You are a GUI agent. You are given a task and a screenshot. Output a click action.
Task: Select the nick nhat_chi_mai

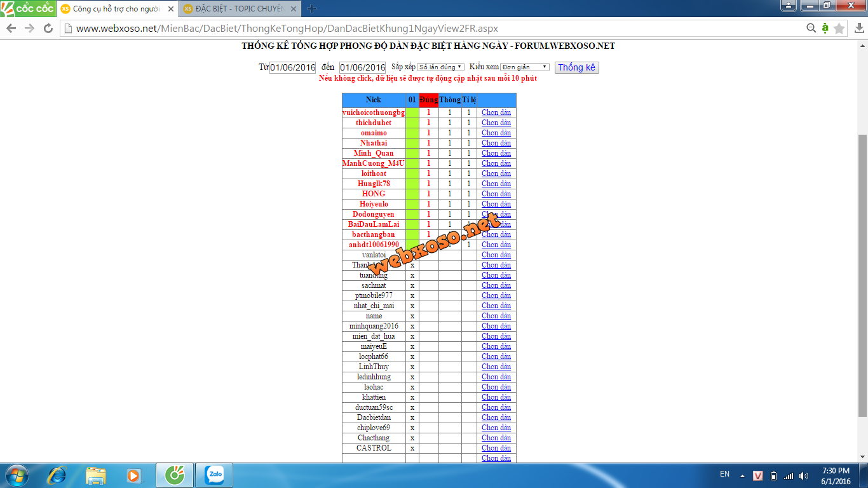(x=374, y=306)
